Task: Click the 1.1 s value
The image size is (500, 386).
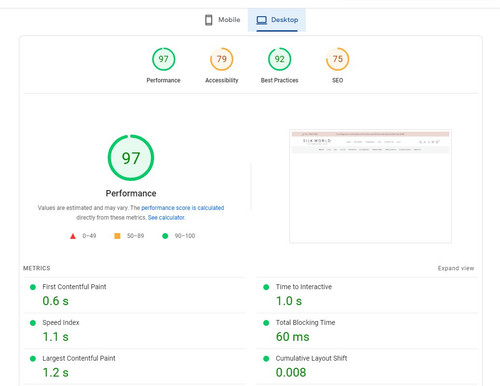Action: [x=55, y=337]
